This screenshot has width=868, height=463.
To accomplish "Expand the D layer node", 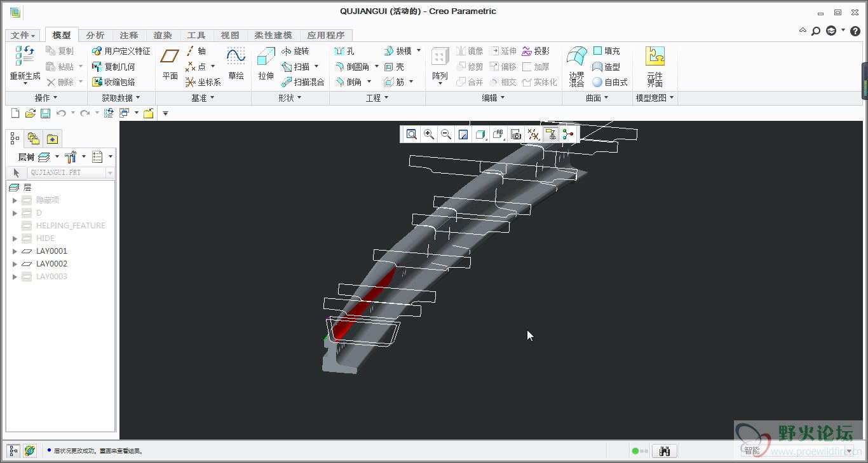I will [15, 213].
